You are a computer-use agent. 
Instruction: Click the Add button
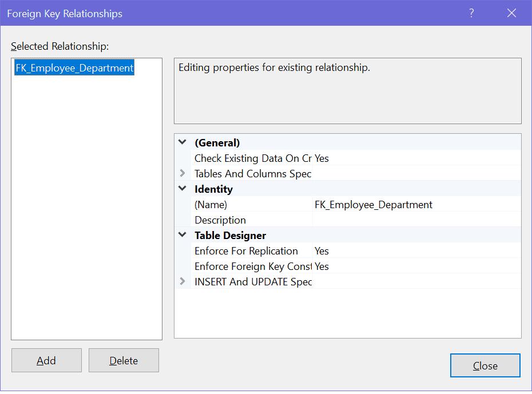pyautogui.click(x=46, y=360)
